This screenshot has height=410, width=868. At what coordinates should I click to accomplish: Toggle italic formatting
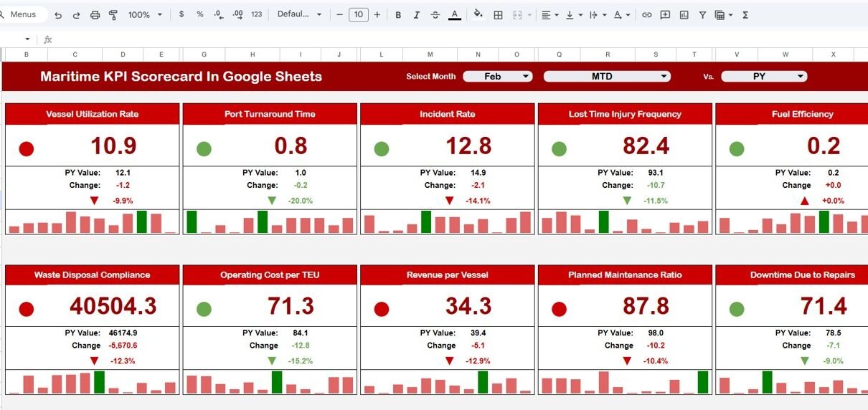[416, 15]
